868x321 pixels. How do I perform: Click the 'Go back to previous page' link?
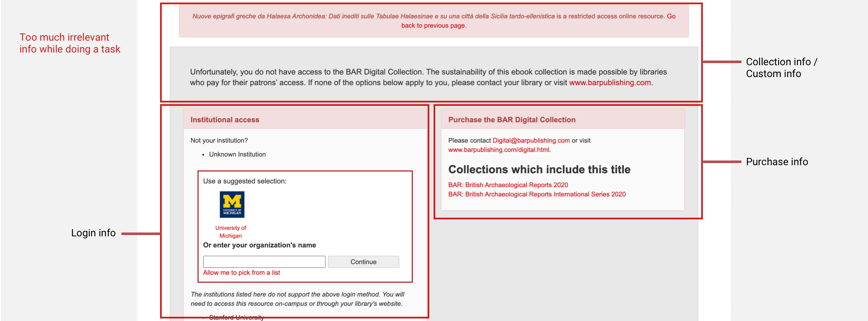[434, 25]
